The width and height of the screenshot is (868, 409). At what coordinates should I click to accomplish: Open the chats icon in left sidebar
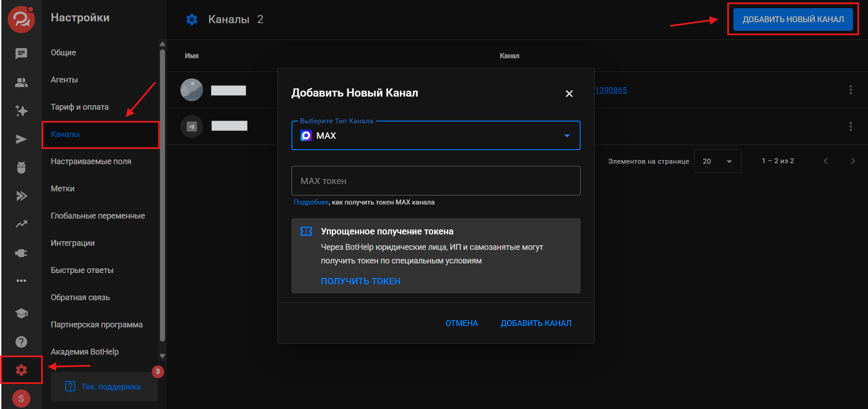coord(21,54)
